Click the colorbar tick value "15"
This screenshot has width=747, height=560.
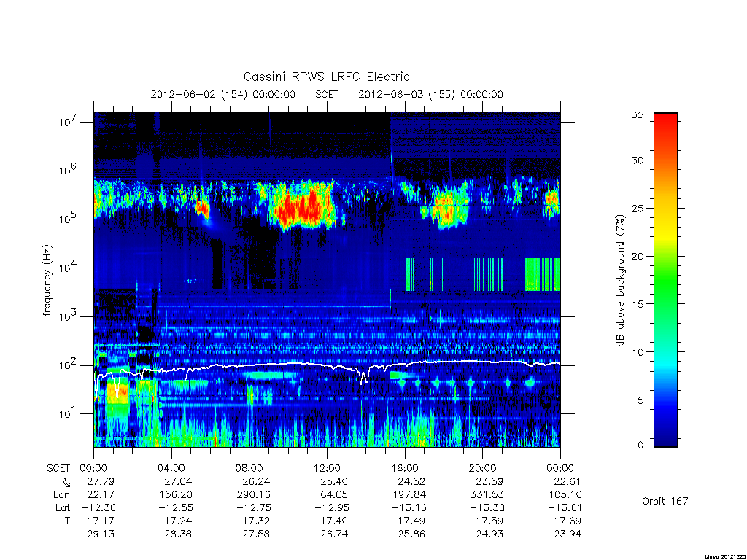[637, 303]
